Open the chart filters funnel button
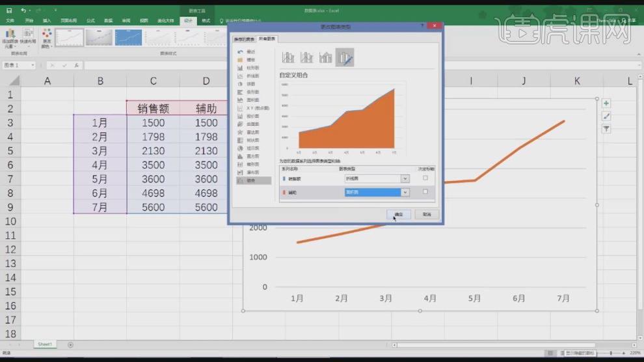The image size is (644, 362). click(606, 129)
